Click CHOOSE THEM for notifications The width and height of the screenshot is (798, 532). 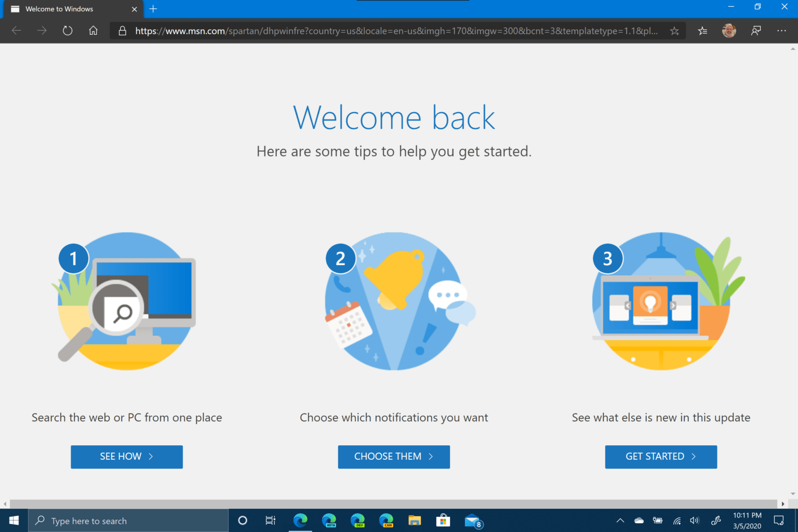coord(394,457)
